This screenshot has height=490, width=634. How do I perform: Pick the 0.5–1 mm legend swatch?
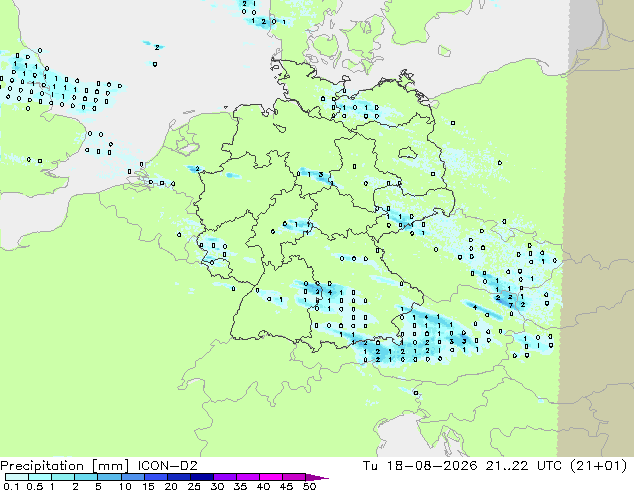click(40, 477)
